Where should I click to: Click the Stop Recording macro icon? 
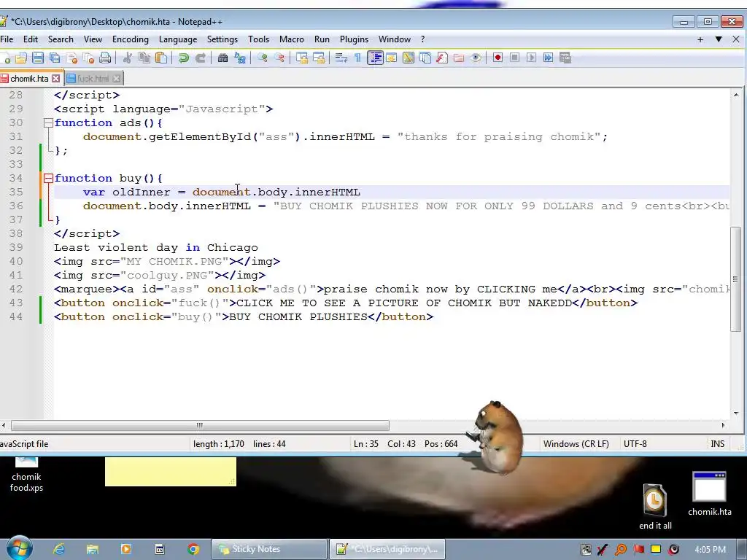(514, 58)
